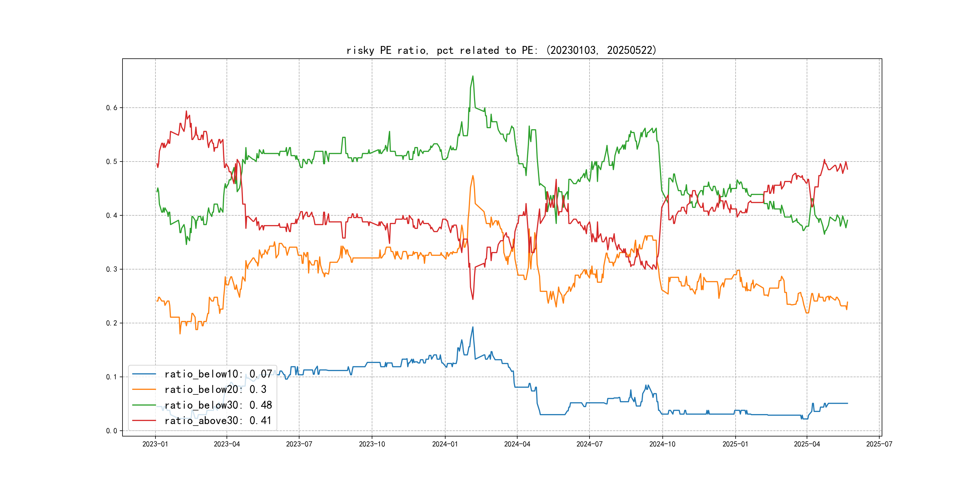Click the 0.3 y-axis tick label
Image resolution: width=980 pixels, height=490 pixels.
click(112, 269)
